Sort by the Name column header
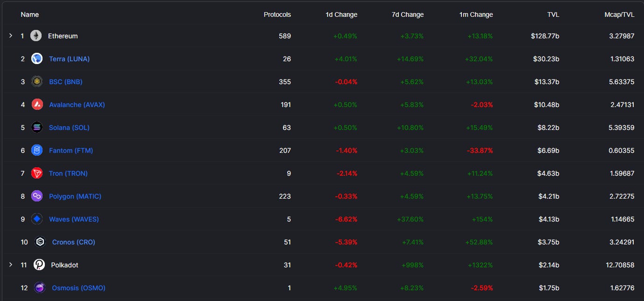 (x=30, y=14)
